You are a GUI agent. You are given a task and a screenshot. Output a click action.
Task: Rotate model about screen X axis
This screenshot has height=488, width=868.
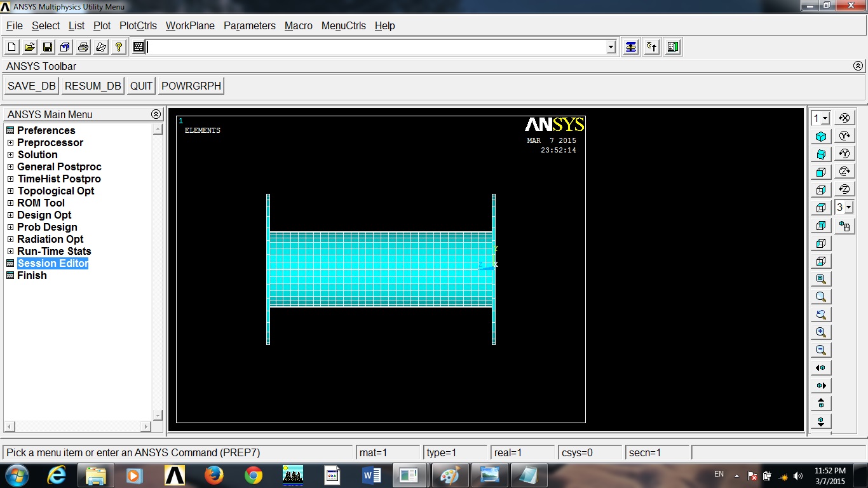(x=844, y=118)
